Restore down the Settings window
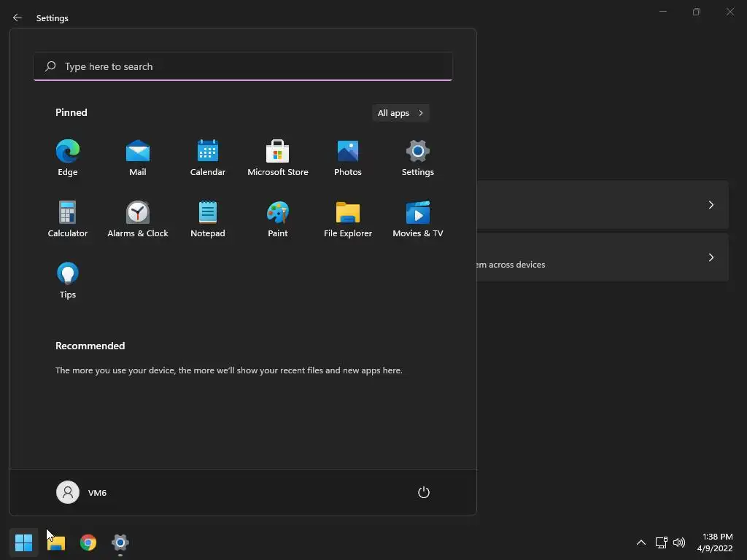 [x=697, y=12]
